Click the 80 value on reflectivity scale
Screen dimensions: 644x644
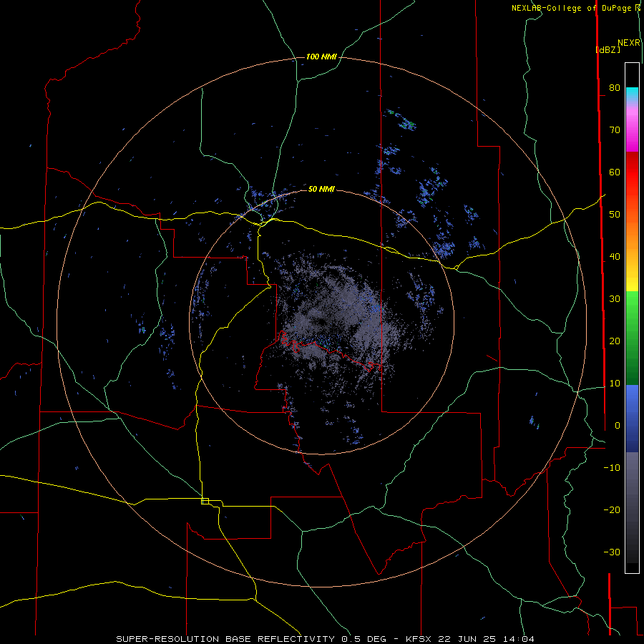click(615, 87)
